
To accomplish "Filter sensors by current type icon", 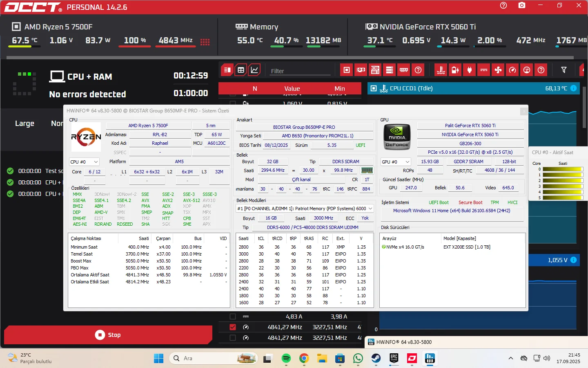I will pos(484,70).
